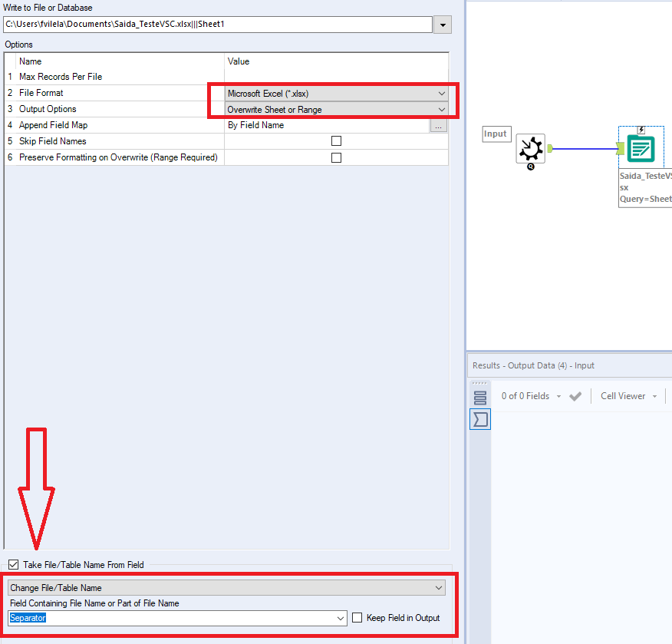This screenshot has width=672, height=644.
Task: Open Append Field Map ellipsis button
Action: click(x=438, y=126)
